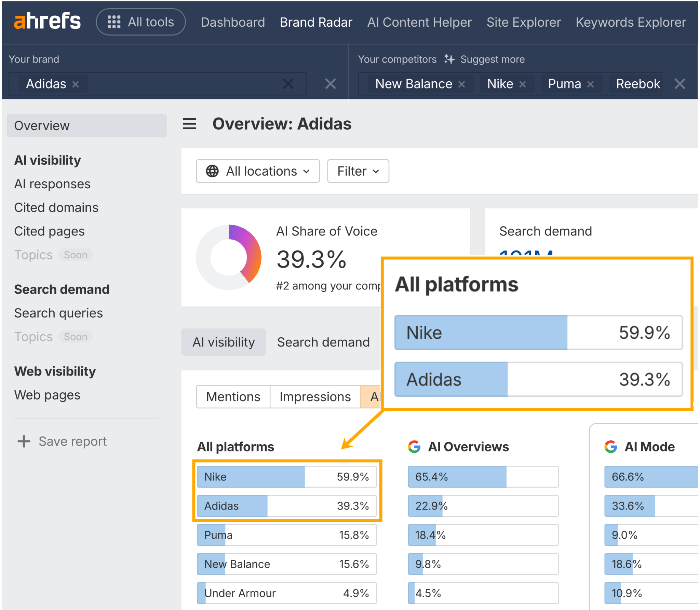The width and height of the screenshot is (700, 610).
Task: Click the New Balance 15.6% bar
Action: click(x=287, y=564)
